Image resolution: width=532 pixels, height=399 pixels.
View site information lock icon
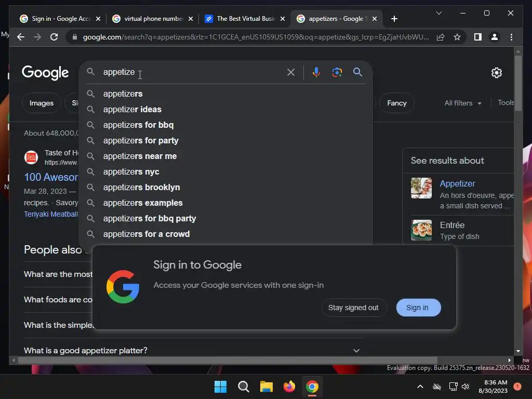click(75, 37)
